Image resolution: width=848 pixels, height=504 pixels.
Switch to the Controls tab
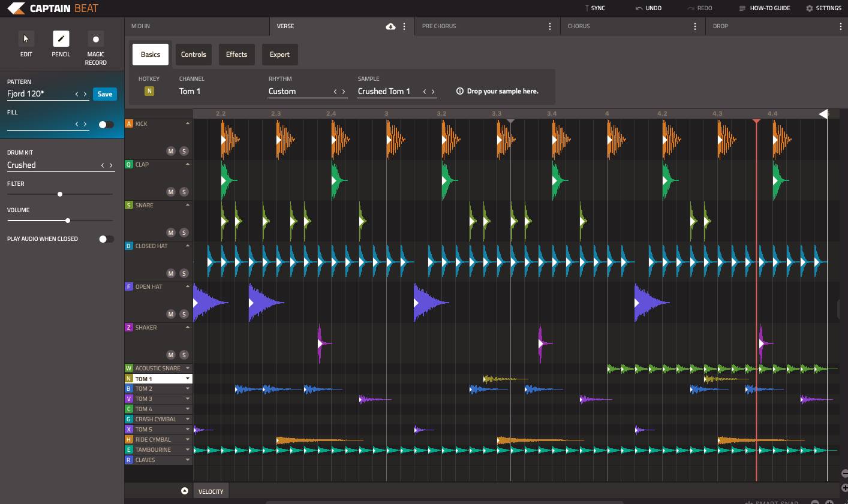194,55
